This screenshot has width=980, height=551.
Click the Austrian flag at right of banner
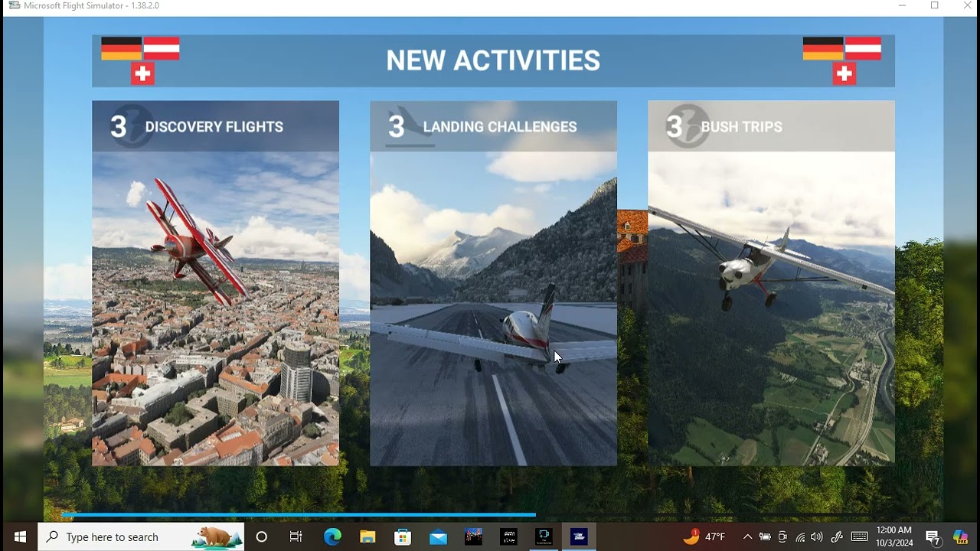863,48
